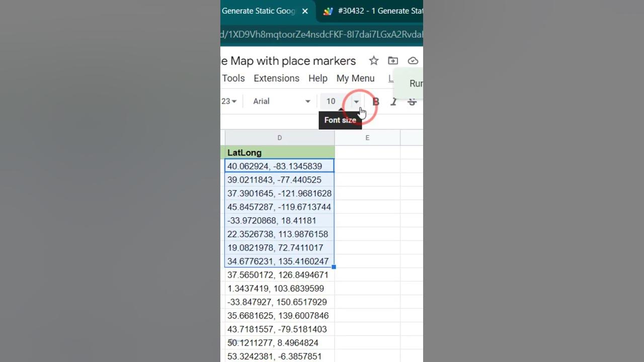The height and width of the screenshot is (362, 644).
Task: Select cell 1.3437419, 103.6839599
Action: (279, 288)
